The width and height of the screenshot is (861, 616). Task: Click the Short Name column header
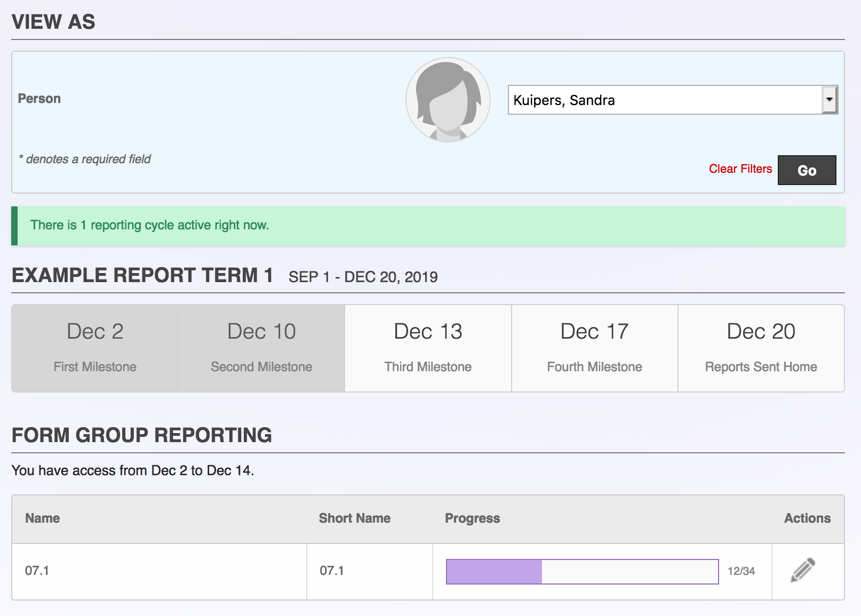[x=354, y=518]
